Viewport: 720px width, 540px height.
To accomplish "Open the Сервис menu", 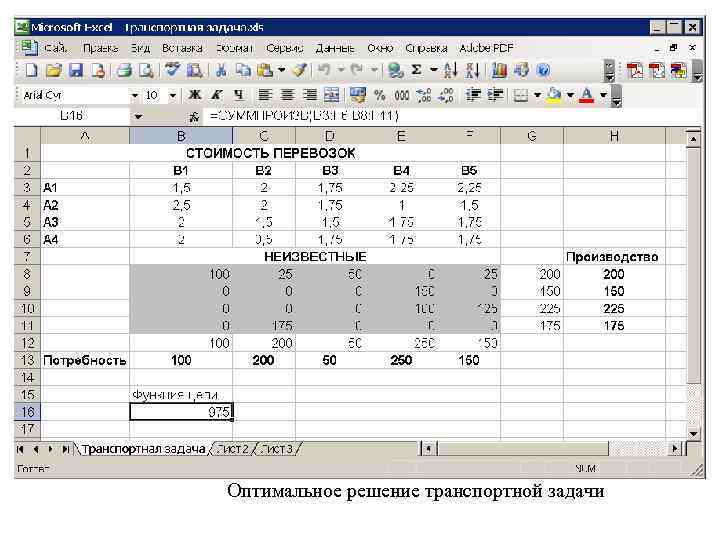I will [x=285, y=48].
